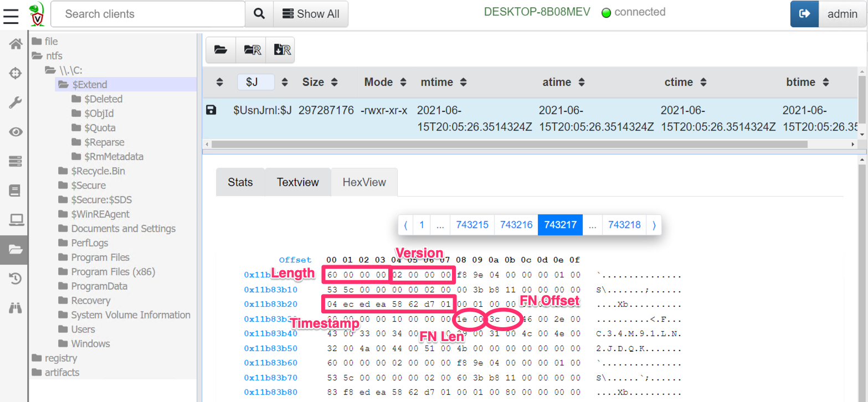
Task: Sort the table by Size column
Action: point(320,82)
